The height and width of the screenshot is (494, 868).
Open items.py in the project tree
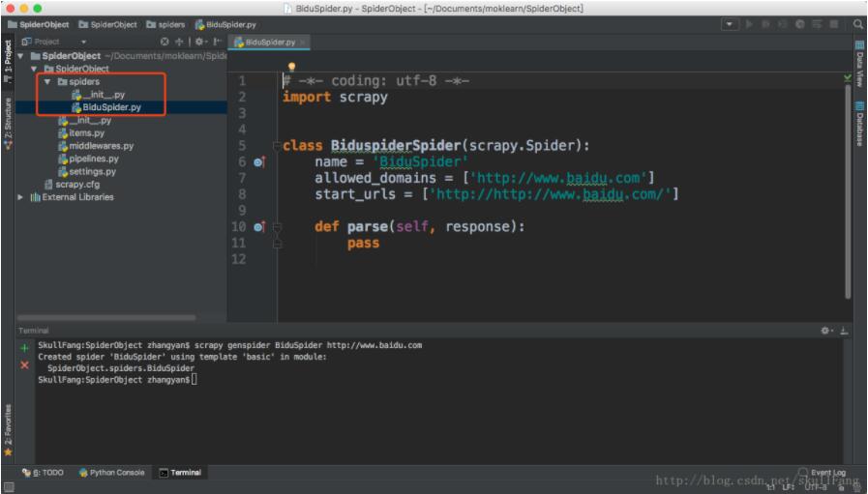point(81,132)
